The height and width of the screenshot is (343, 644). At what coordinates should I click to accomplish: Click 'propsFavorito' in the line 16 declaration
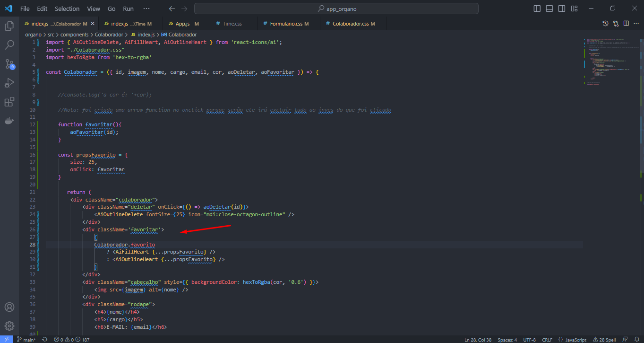[96, 155]
